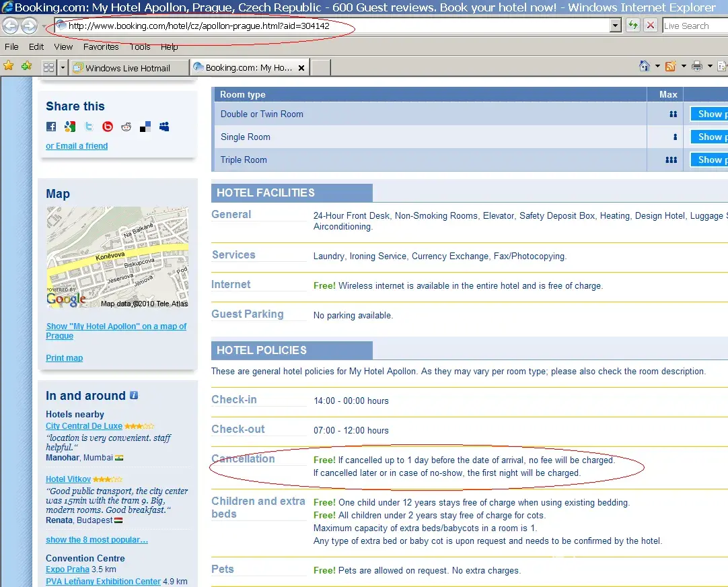Click the RSS Feeds toolbar icon

(x=670, y=66)
